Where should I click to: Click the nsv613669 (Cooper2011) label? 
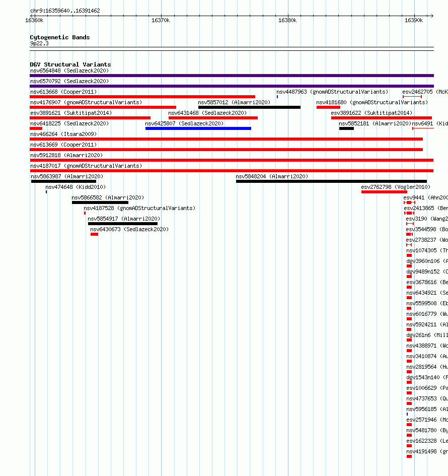(63, 145)
